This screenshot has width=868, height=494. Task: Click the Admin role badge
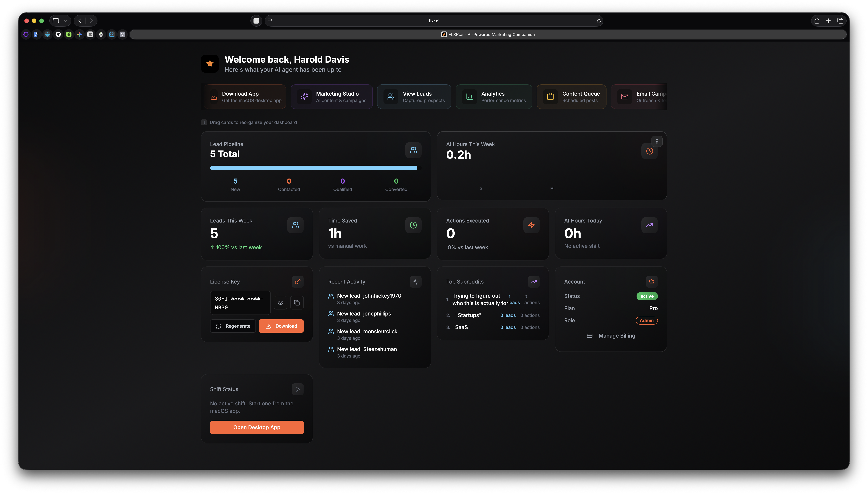pos(646,320)
